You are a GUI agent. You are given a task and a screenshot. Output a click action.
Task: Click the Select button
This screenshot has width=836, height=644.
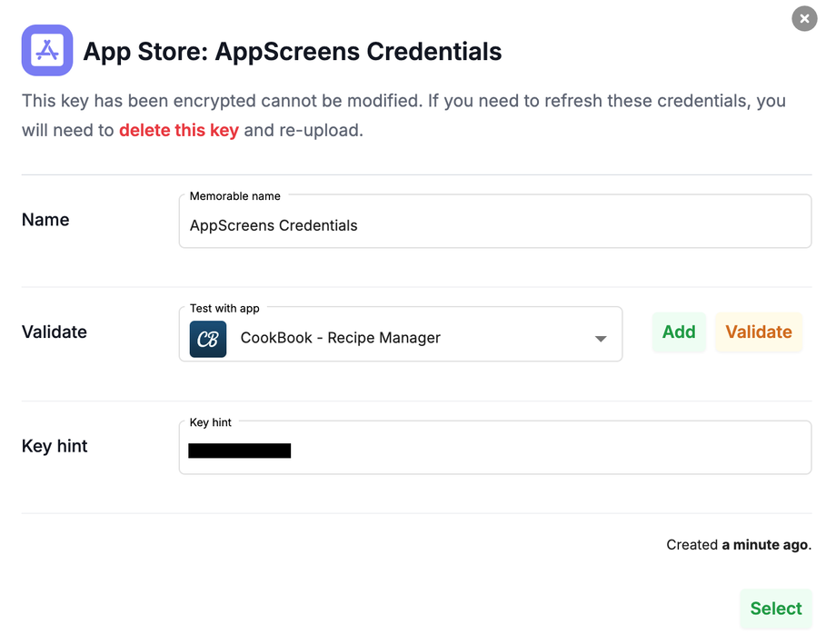(x=776, y=609)
